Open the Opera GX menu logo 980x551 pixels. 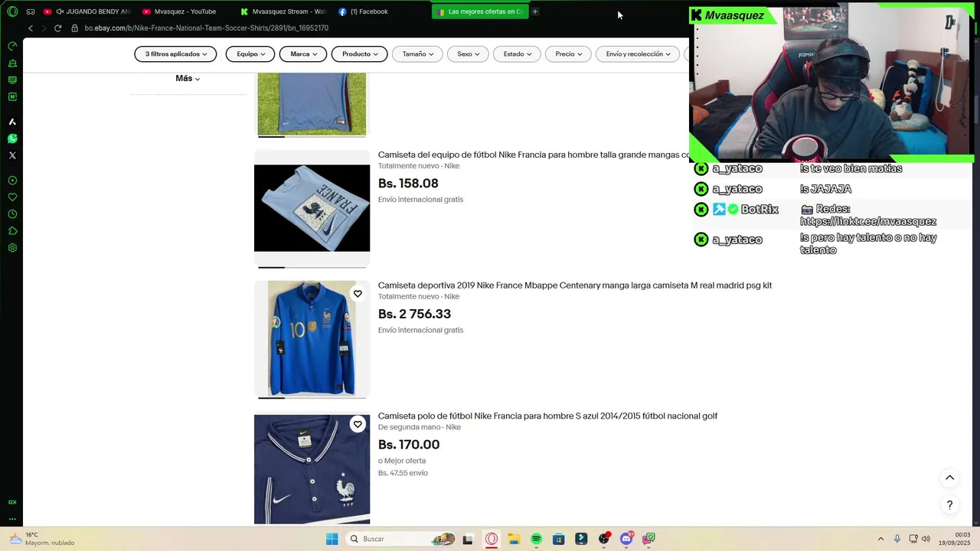(12, 11)
